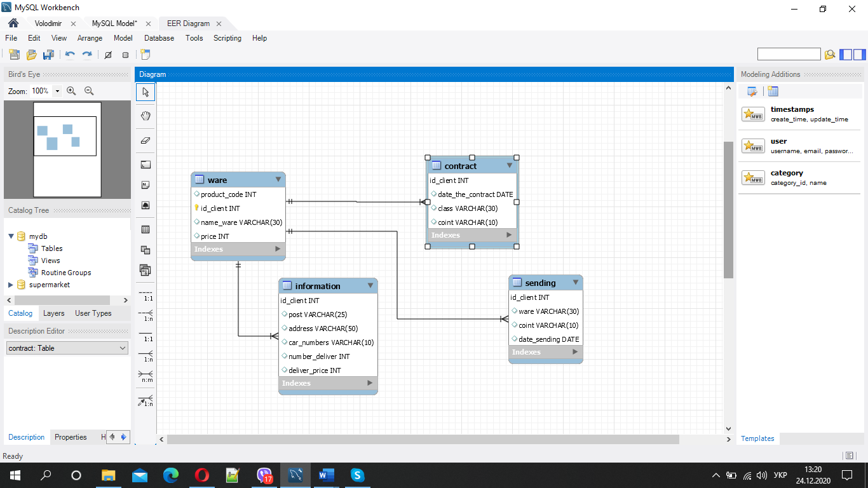The height and width of the screenshot is (488, 868).
Task: Select the place new Note tool
Action: (x=146, y=185)
